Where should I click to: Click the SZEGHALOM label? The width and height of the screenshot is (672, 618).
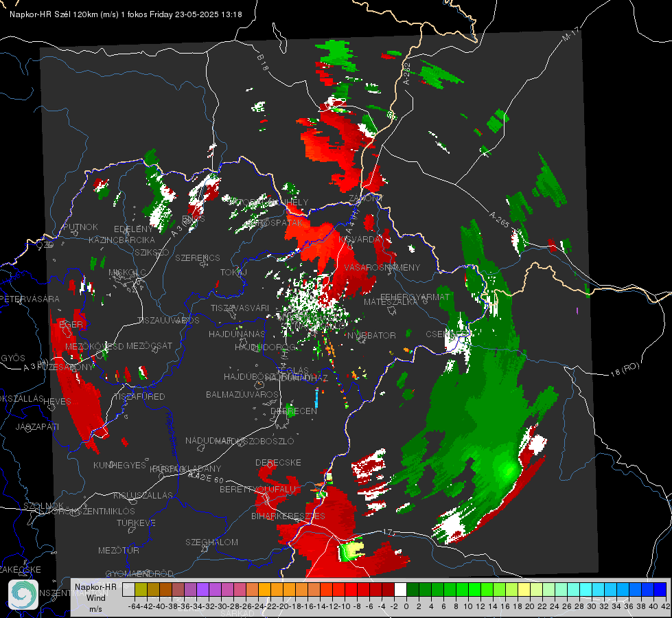tap(211, 542)
